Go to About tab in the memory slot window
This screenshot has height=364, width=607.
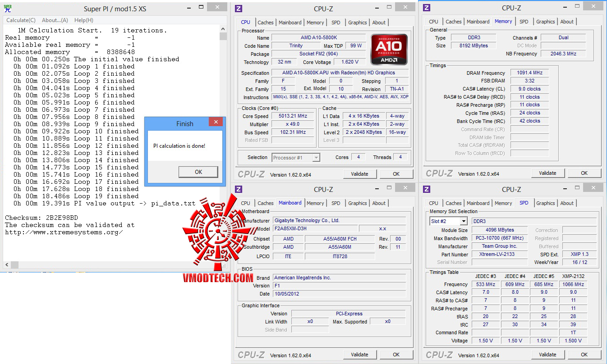click(x=567, y=203)
